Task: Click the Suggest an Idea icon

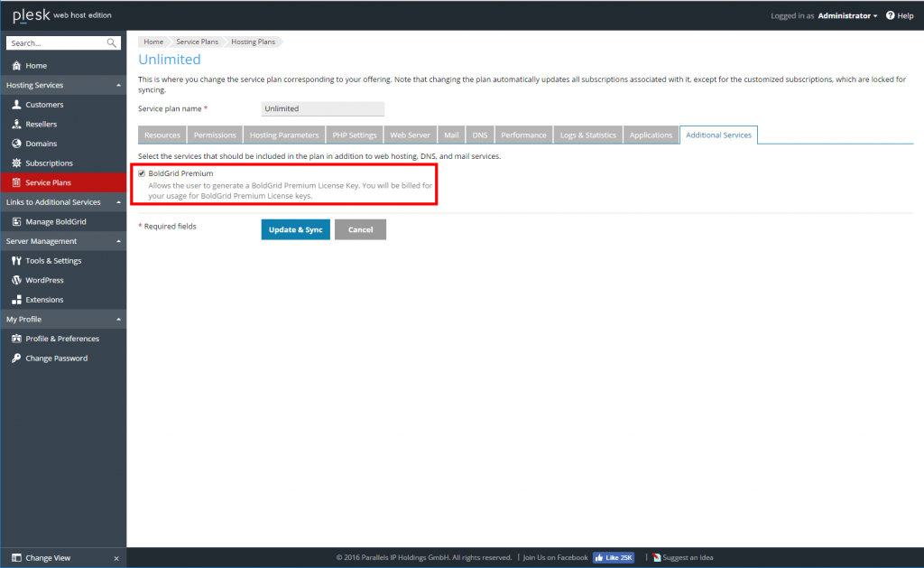Action: 657,557
